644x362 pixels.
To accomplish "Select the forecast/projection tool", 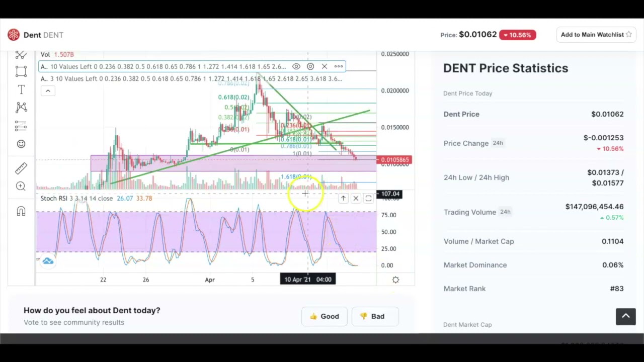I will [21, 126].
